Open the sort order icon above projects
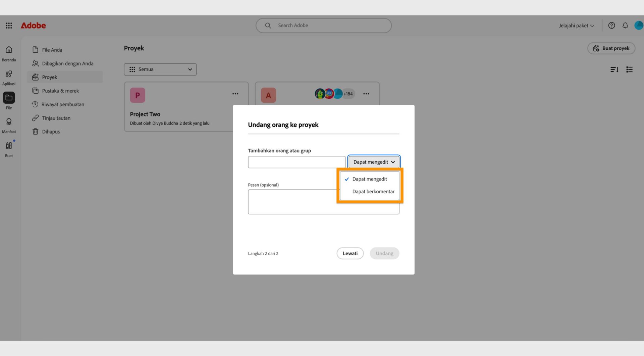 click(614, 69)
